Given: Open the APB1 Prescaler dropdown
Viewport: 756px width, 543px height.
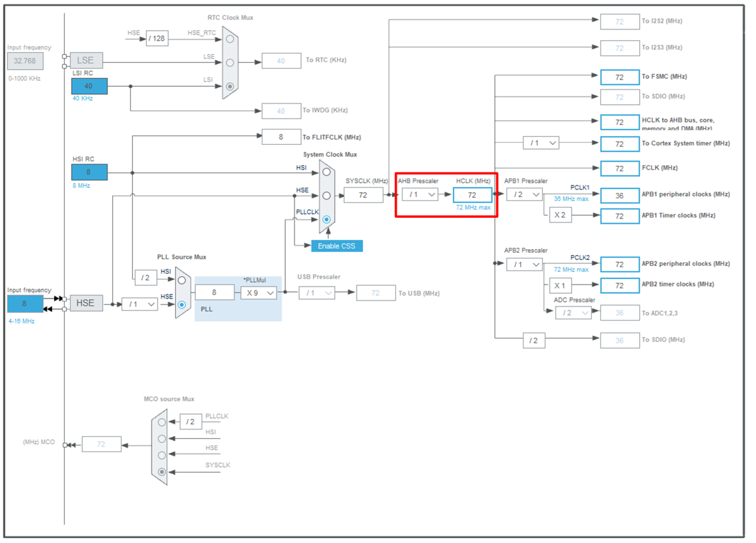Looking at the screenshot, I should (524, 194).
